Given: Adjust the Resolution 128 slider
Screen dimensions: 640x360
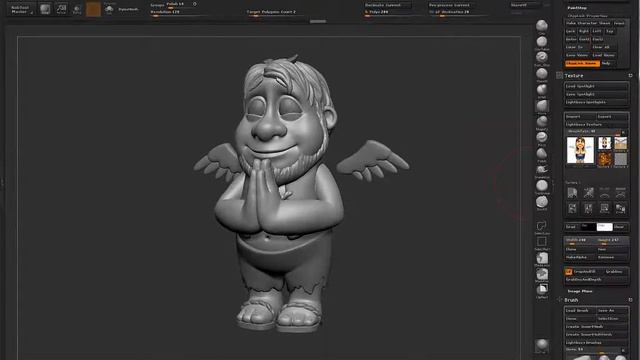Looking at the screenshot, I should coord(176,13).
